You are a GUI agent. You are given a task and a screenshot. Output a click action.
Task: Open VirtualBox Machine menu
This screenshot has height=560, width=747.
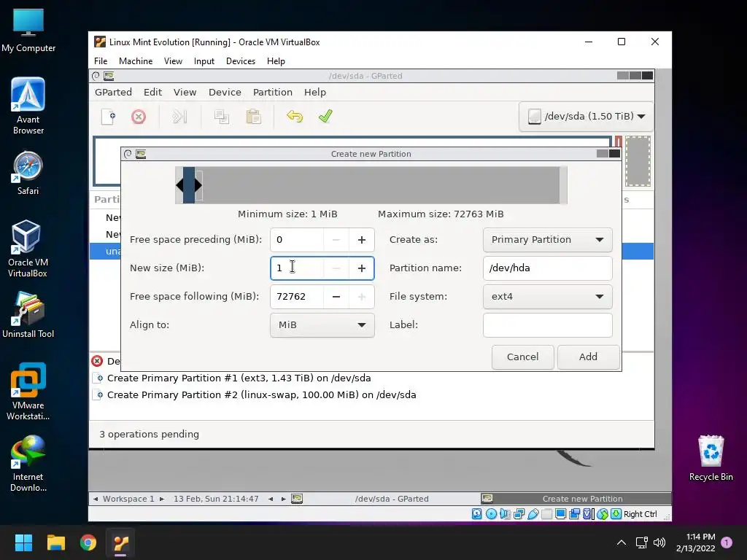tap(136, 61)
